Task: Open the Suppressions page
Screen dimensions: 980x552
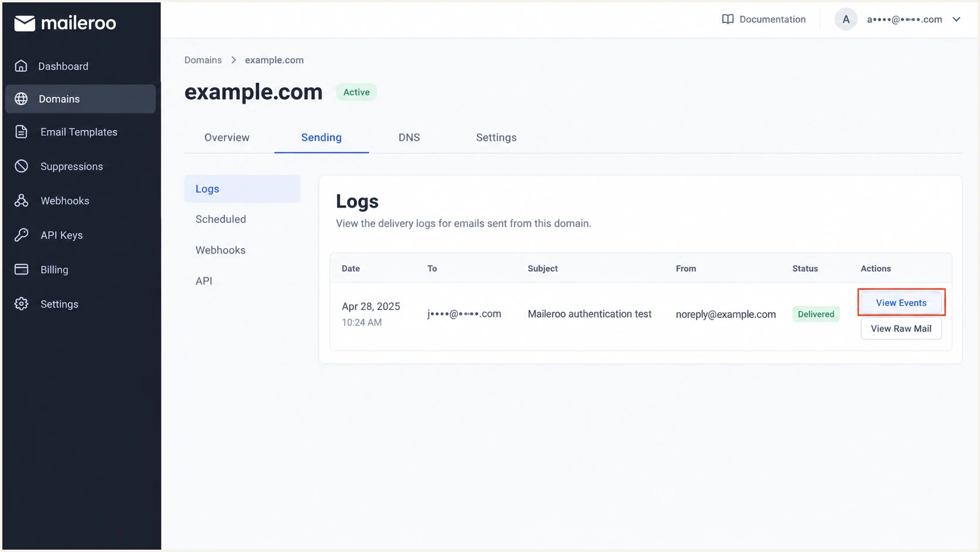Action: click(x=72, y=167)
